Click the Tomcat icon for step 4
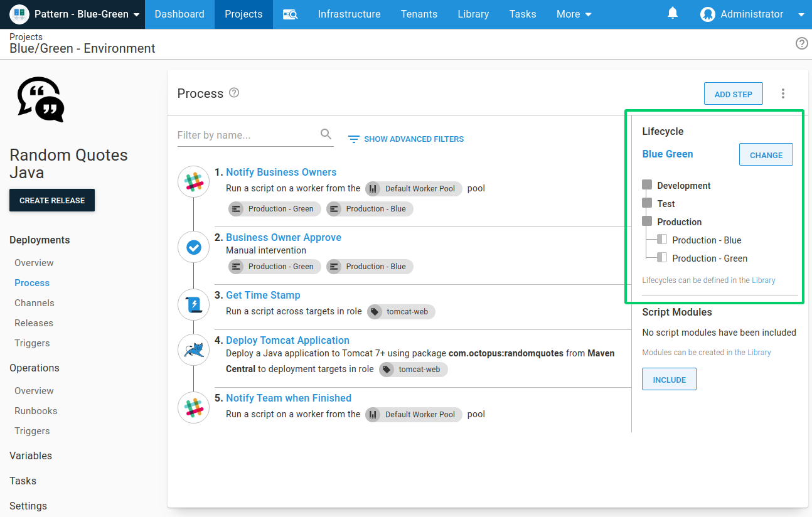 [194, 350]
